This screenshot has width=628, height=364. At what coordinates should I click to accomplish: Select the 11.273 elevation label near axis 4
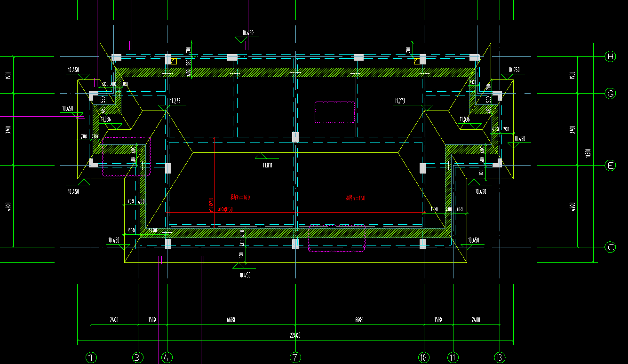pyautogui.click(x=175, y=101)
